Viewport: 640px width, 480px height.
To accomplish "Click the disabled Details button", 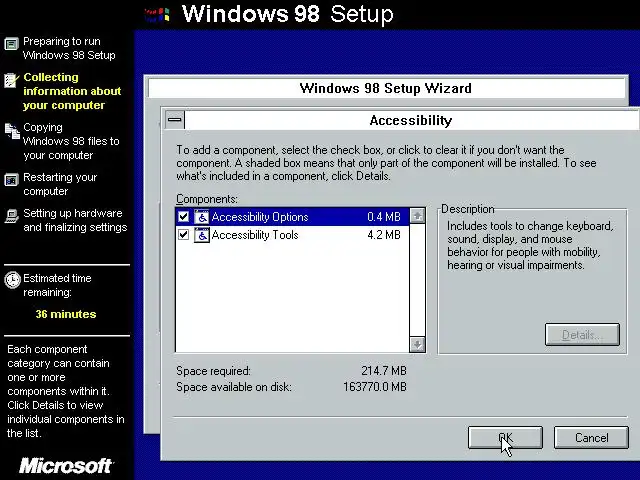I will 582,335.
